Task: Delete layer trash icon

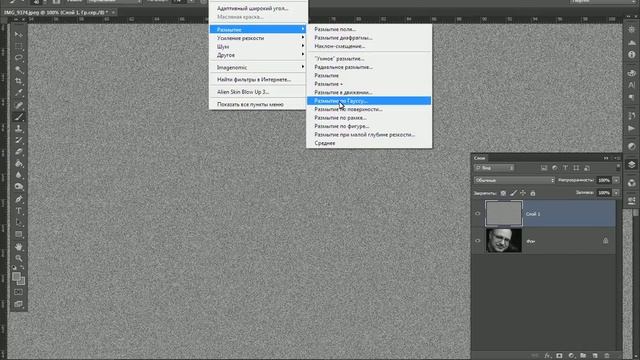Action: coord(607,356)
